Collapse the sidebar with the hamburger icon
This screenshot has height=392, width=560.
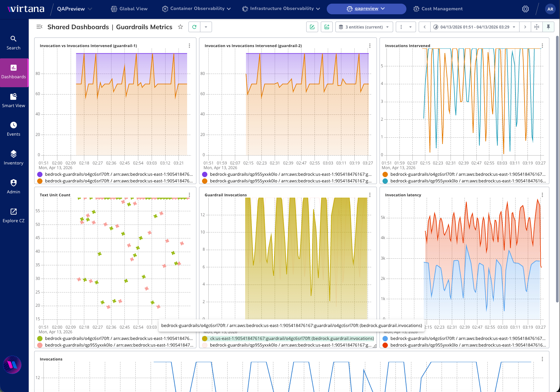pyautogui.click(x=39, y=27)
